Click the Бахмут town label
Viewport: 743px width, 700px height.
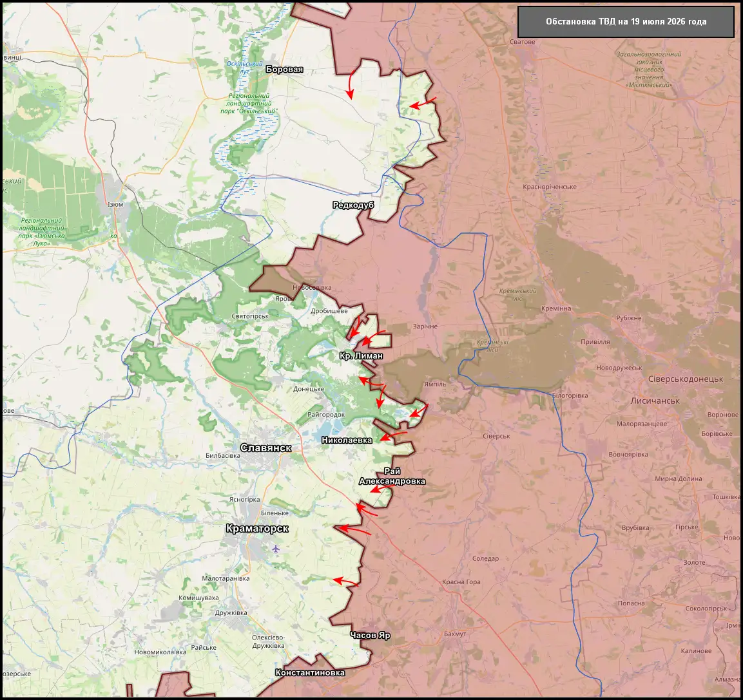coord(455,634)
